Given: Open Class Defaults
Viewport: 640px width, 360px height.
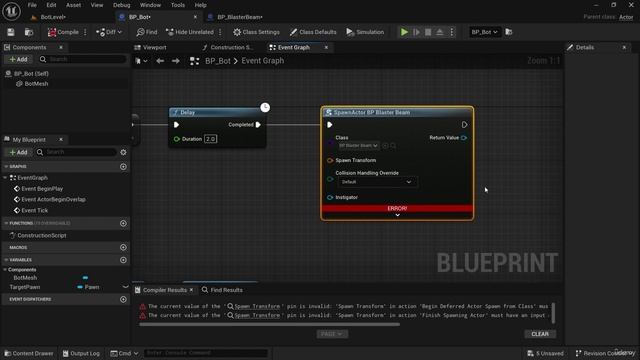Looking at the screenshot, I should pyautogui.click(x=313, y=32).
